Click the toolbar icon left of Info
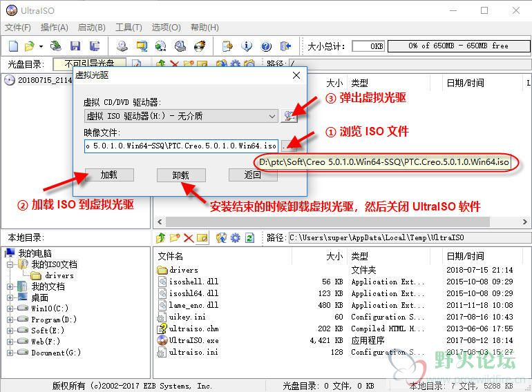Screen dimensions: 532x392 pyautogui.click(x=227, y=46)
